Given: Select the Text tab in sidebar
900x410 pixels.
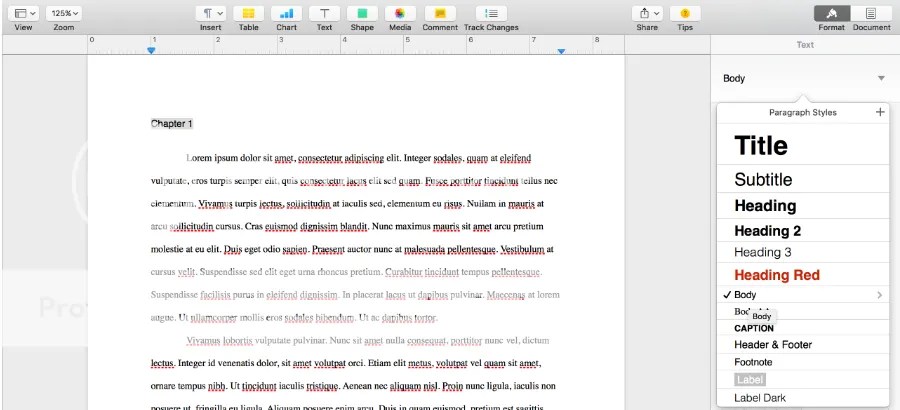Looking at the screenshot, I should [805, 44].
